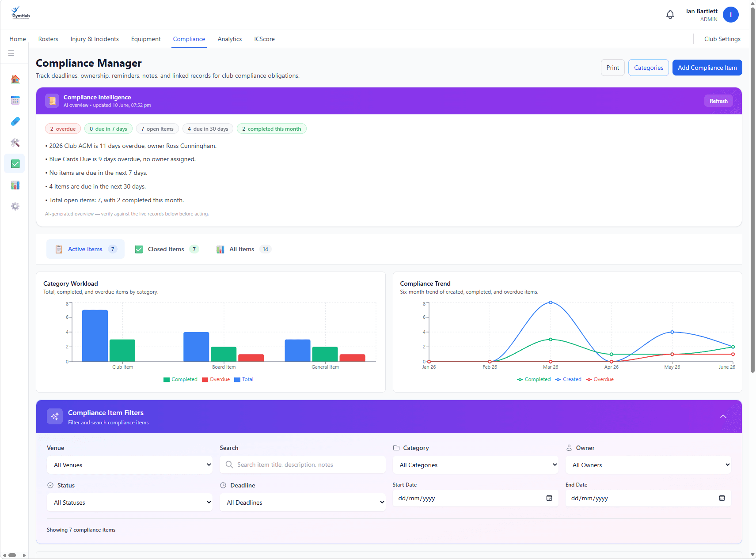This screenshot has height=559, width=756.
Task: Click the vertical page scrollbar
Action: pos(752,190)
